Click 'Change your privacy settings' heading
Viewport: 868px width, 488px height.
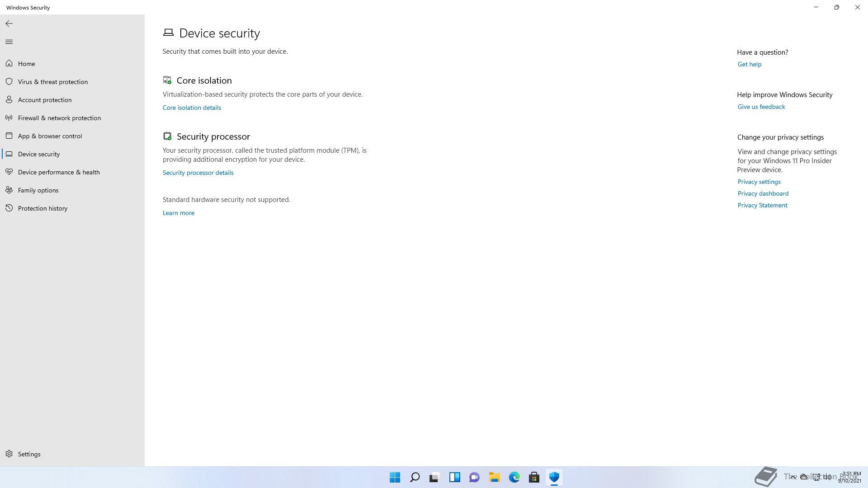pyautogui.click(x=781, y=137)
